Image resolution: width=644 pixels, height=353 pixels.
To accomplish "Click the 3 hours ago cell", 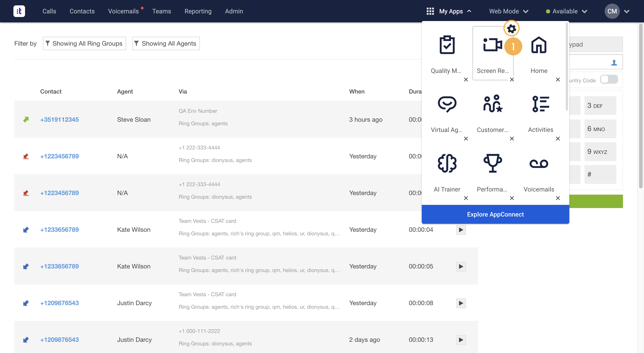I will [366, 120].
